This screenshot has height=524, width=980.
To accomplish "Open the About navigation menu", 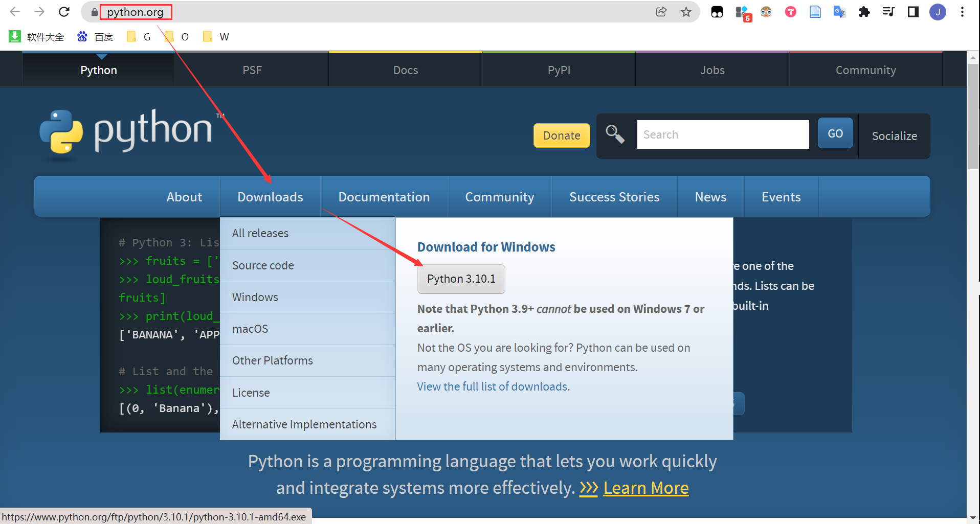I will pos(184,197).
